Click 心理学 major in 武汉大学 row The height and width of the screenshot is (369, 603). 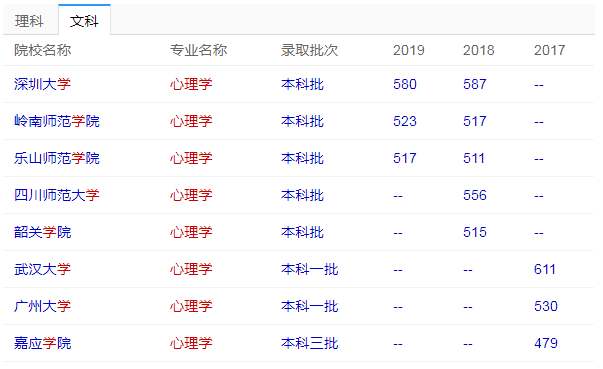coord(191,269)
